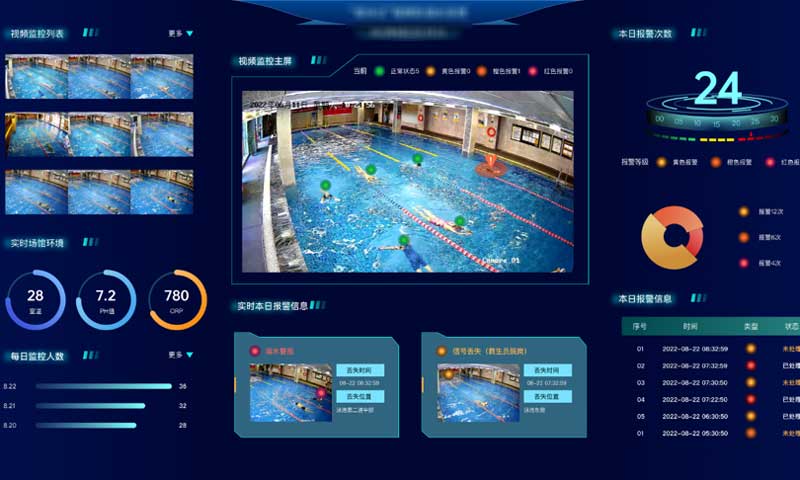Expand 更多 dropdown in 每日监控人数

[x=180, y=355]
